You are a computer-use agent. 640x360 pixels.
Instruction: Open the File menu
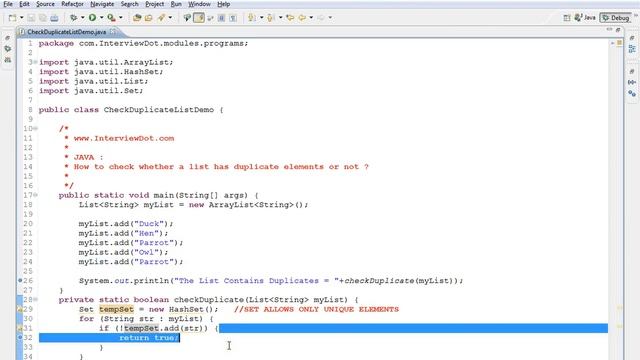8,4
